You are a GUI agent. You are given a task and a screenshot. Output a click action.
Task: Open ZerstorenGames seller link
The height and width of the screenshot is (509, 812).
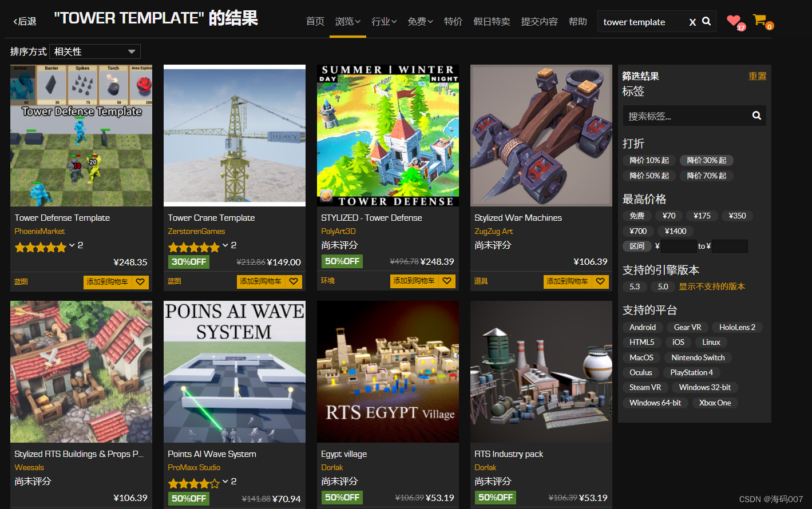(196, 231)
